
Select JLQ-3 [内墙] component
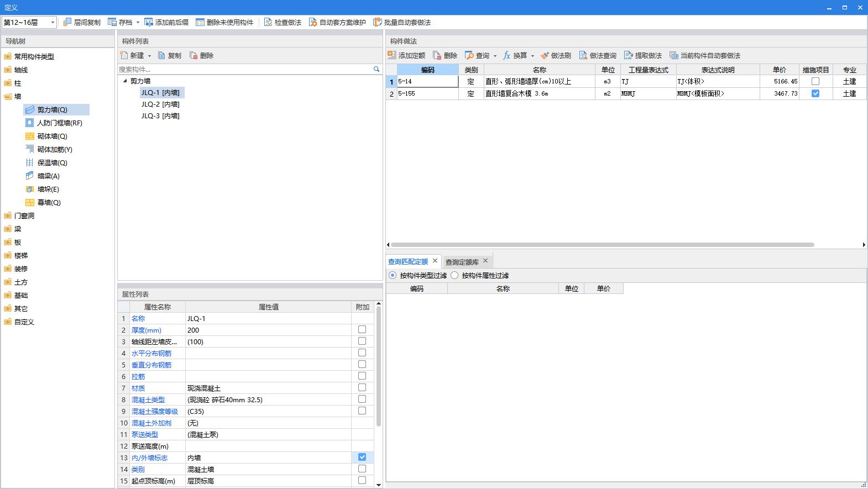pos(160,115)
